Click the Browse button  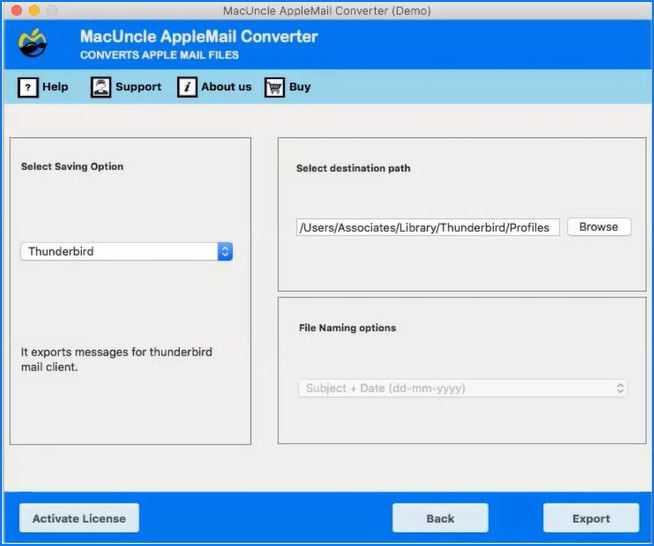click(x=599, y=227)
